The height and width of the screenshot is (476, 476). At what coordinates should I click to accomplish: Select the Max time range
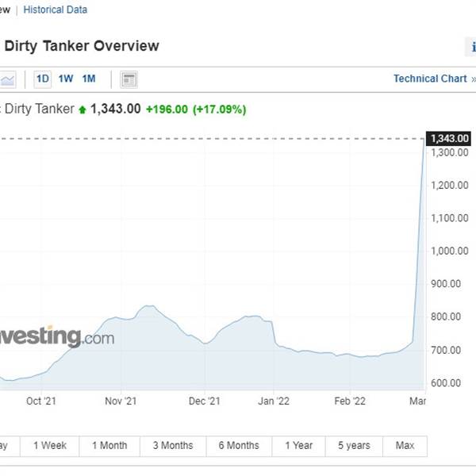[x=405, y=446]
